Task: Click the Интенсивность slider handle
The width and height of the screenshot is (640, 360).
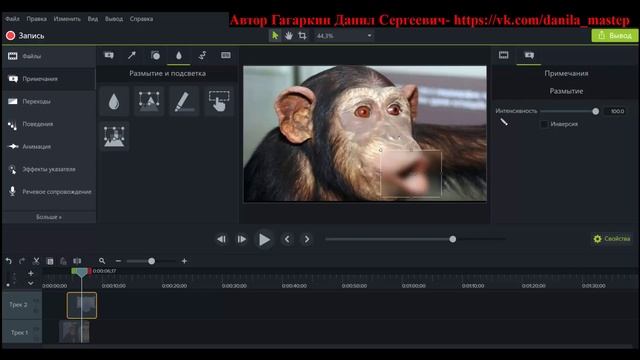Action: coord(596,111)
